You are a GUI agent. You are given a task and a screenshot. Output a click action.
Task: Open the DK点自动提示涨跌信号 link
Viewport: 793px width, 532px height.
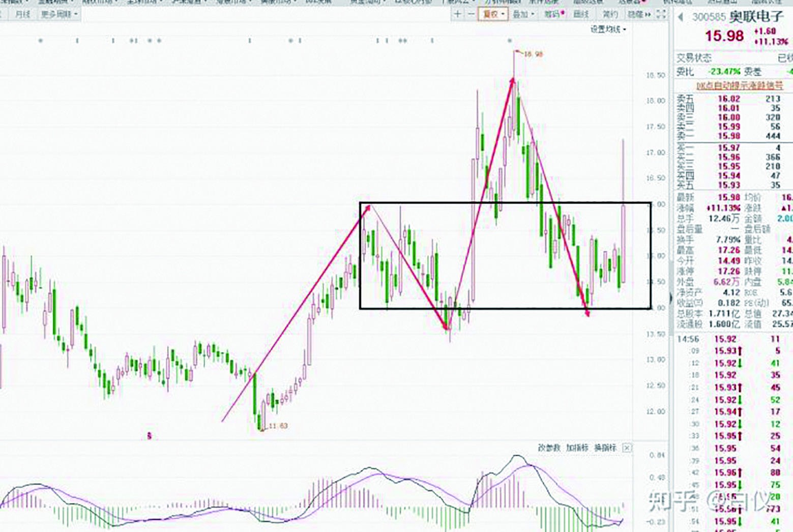tap(739, 86)
